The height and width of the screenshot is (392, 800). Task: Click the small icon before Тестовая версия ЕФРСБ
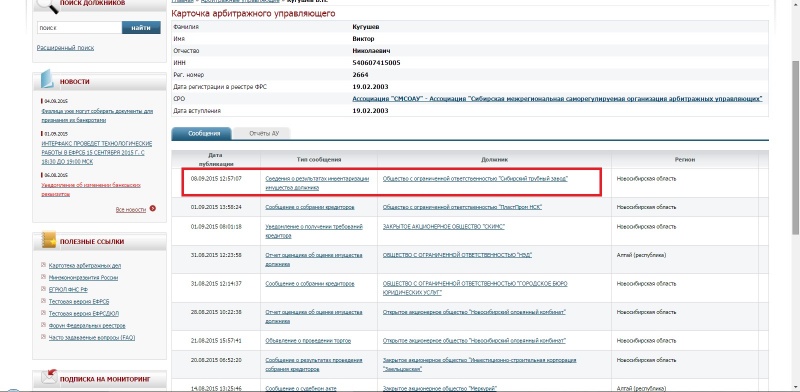(x=43, y=302)
